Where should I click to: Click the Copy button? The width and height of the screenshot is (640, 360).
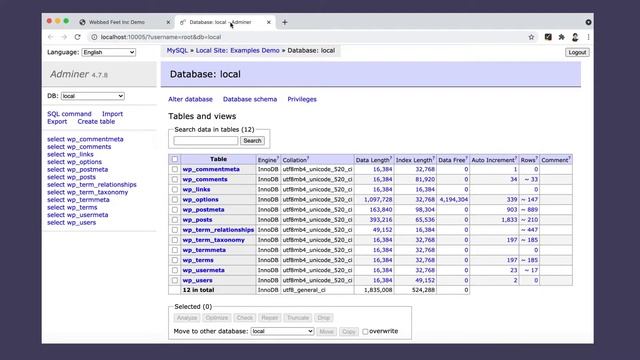coord(349,331)
